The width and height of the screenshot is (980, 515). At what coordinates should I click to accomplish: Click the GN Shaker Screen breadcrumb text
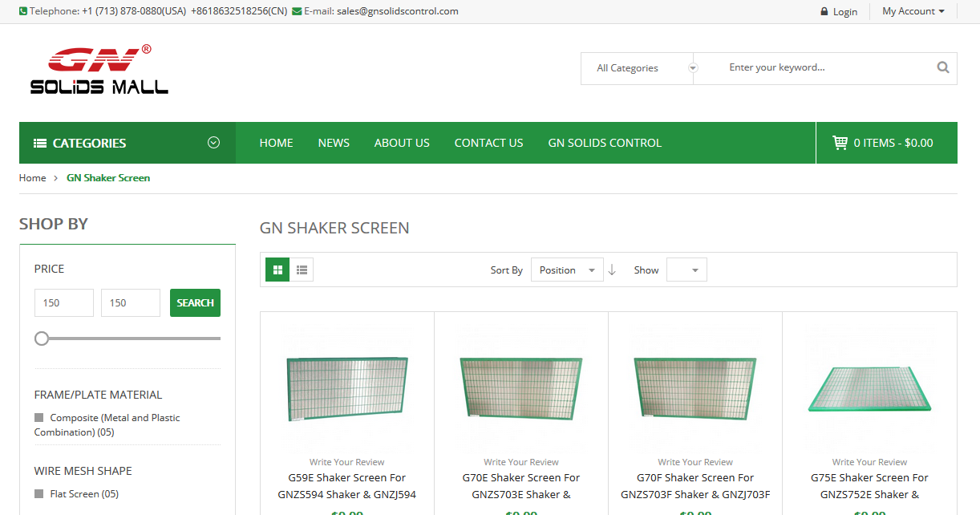(108, 178)
